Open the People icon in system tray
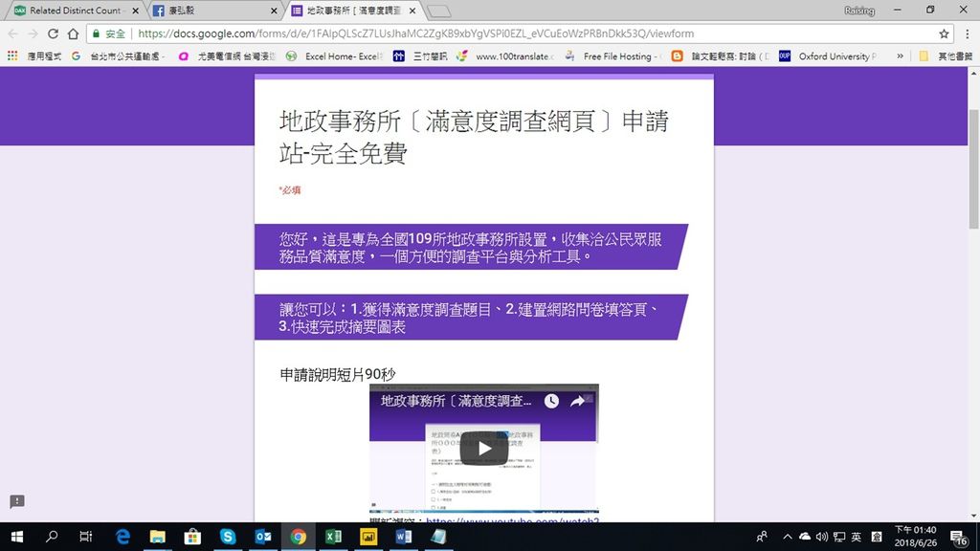Viewport: 980px width, 551px height. tap(762, 537)
